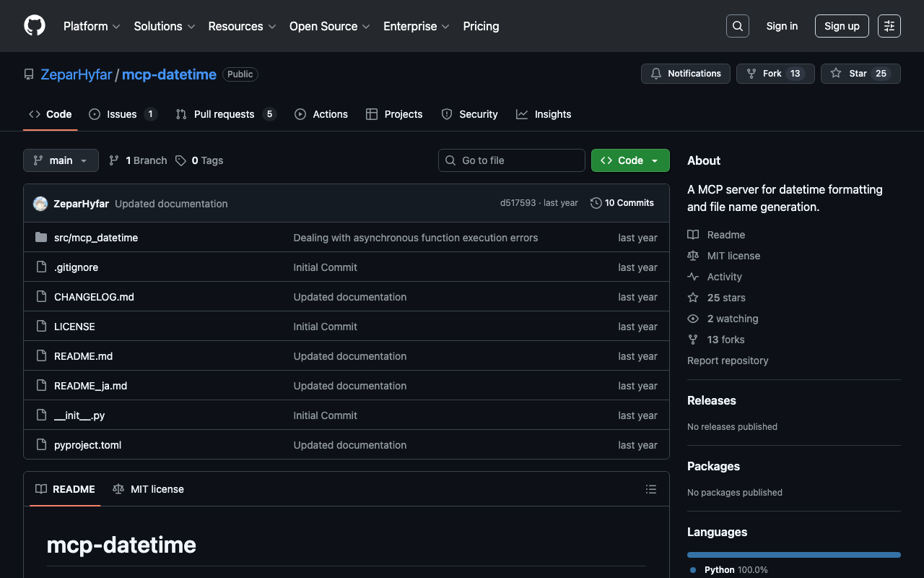Image resolution: width=924 pixels, height=578 pixels.
Task: Click the tags icon showing 0 Tags
Action: (181, 160)
